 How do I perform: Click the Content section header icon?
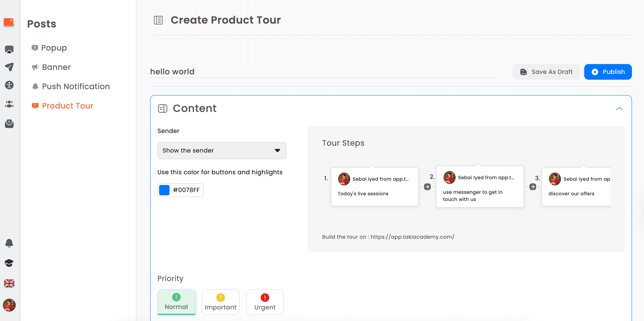pyautogui.click(x=163, y=109)
